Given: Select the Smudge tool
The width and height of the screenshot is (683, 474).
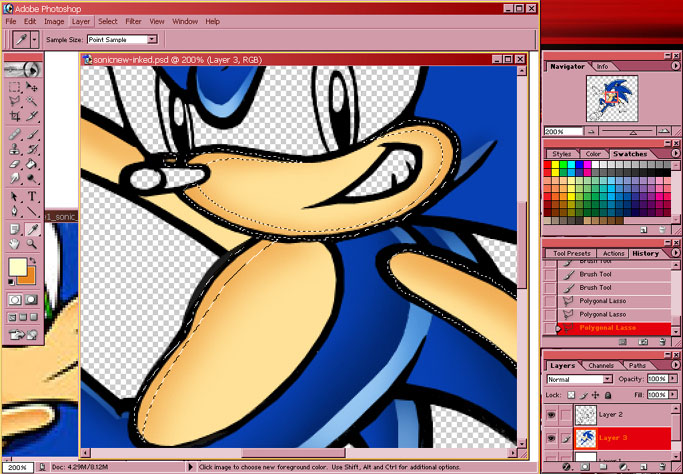Looking at the screenshot, I should click(x=14, y=179).
